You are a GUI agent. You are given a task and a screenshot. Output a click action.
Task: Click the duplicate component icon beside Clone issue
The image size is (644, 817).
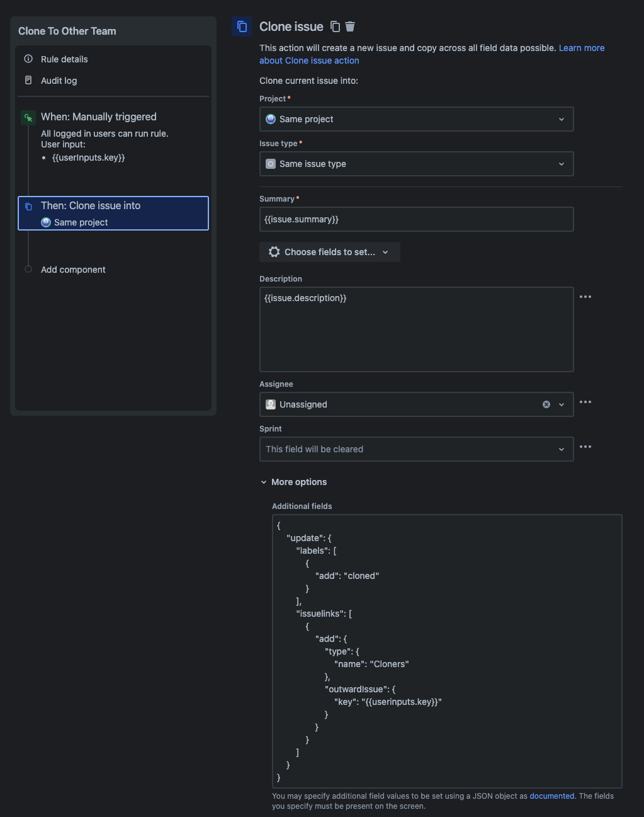(336, 26)
